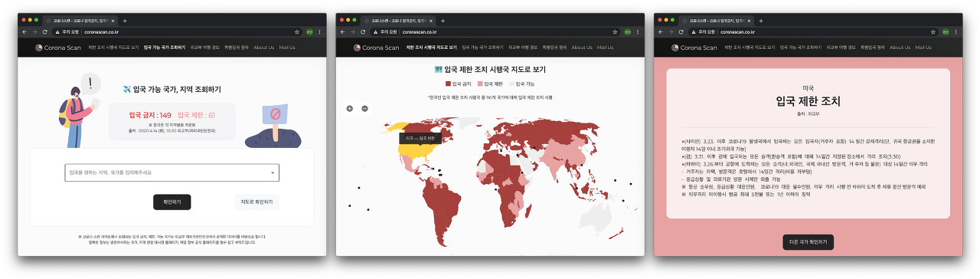This screenshot has height=279, width=980.
Task: Bookmark star in left browser window
Action: coord(296,32)
